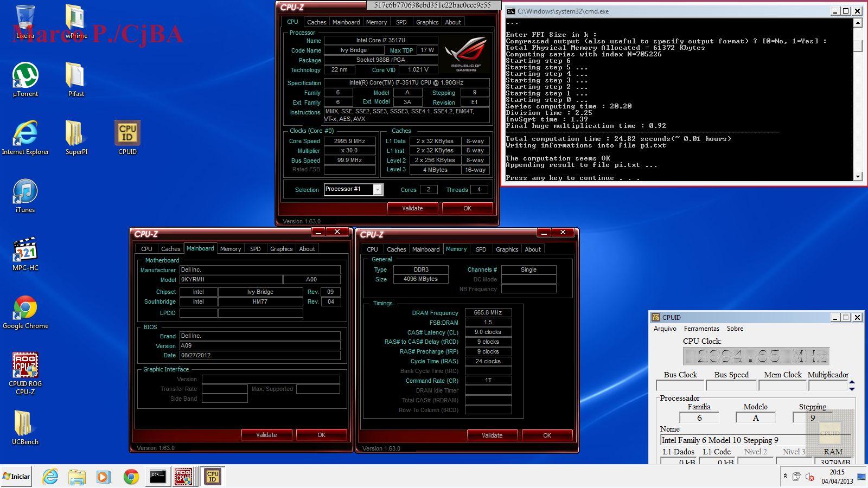The image size is (868, 488).
Task: Switch to the cmd.exe taskbar item
Action: 158,477
